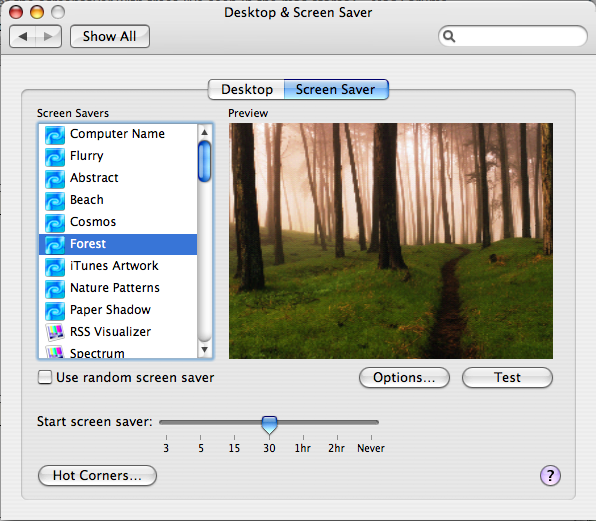
Task: Click the 1hr label under slider
Action: [x=303, y=448]
